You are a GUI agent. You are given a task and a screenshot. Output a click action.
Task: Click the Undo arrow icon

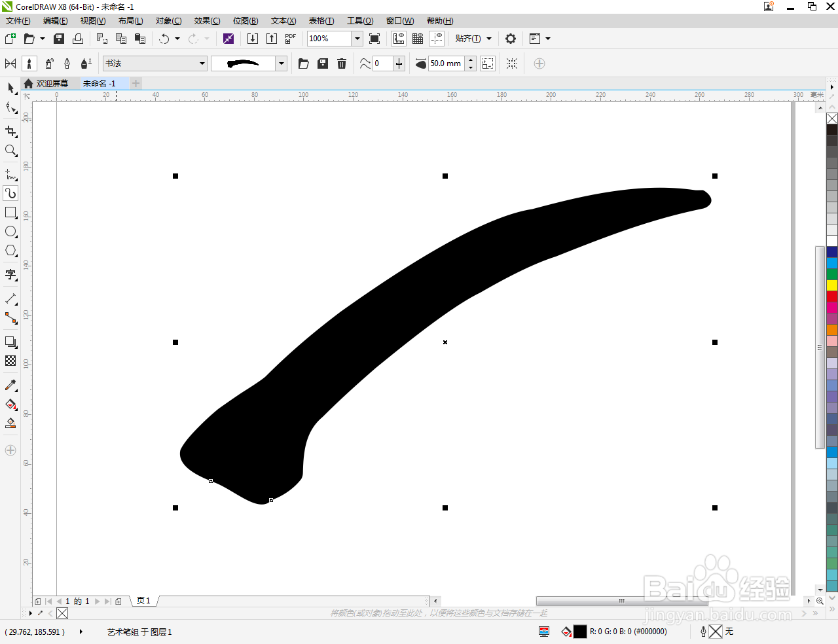pyautogui.click(x=164, y=39)
